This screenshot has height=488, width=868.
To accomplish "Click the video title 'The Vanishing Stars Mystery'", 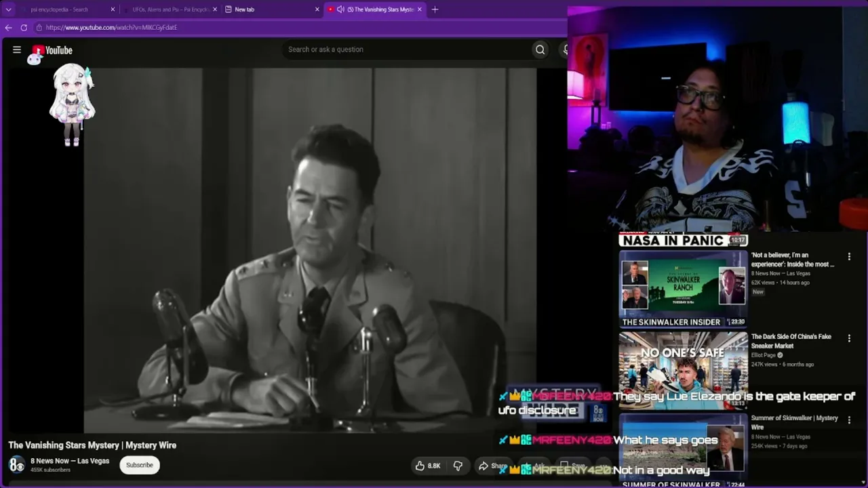I will pyautogui.click(x=92, y=445).
